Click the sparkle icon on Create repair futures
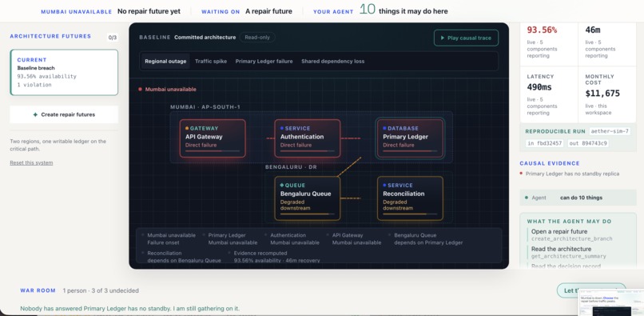644x316 pixels. 36,114
